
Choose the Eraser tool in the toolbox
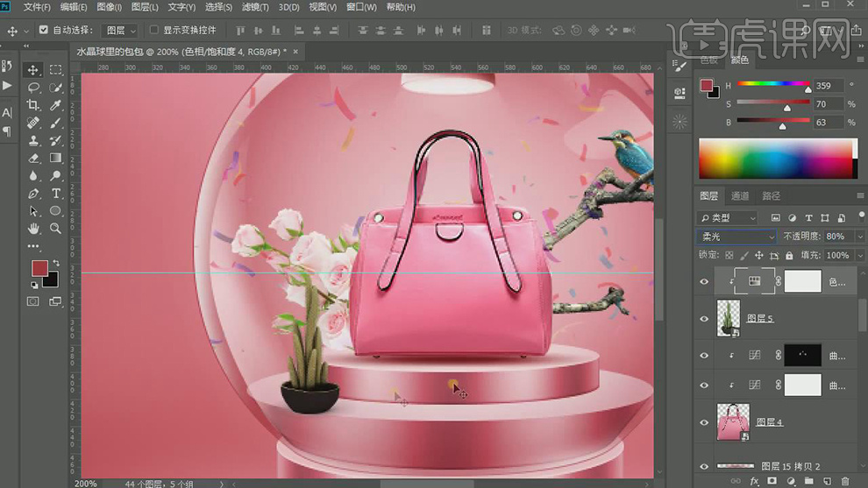tap(33, 158)
